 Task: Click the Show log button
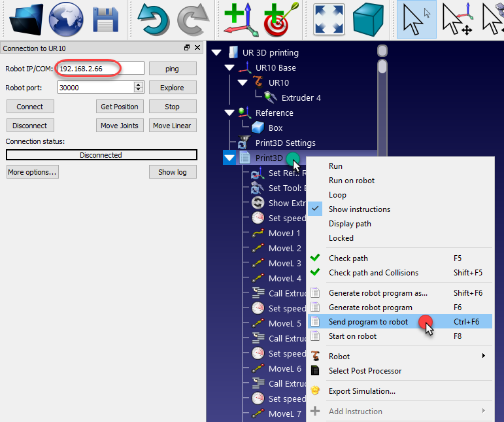click(x=173, y=172)
